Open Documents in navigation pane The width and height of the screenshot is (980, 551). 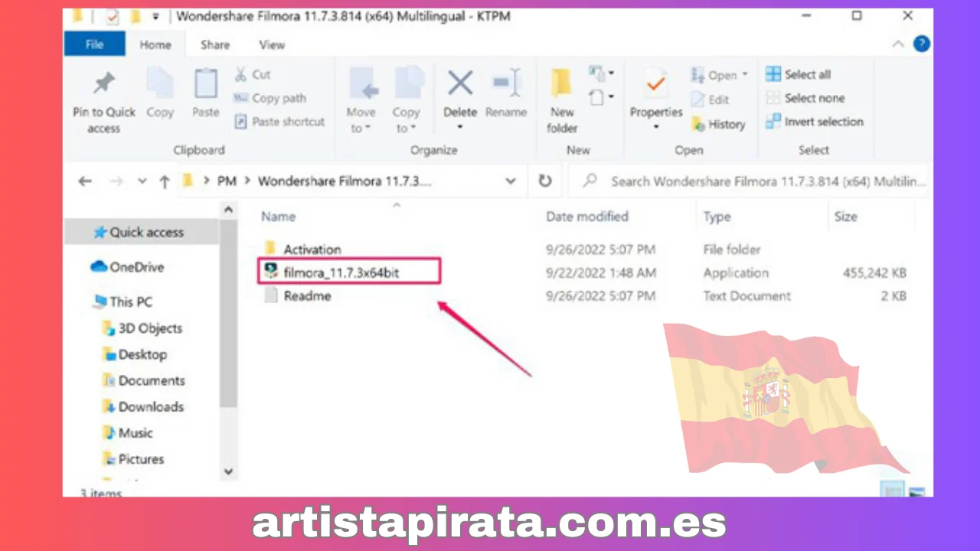pyautogui.click(x=143, y=380)
